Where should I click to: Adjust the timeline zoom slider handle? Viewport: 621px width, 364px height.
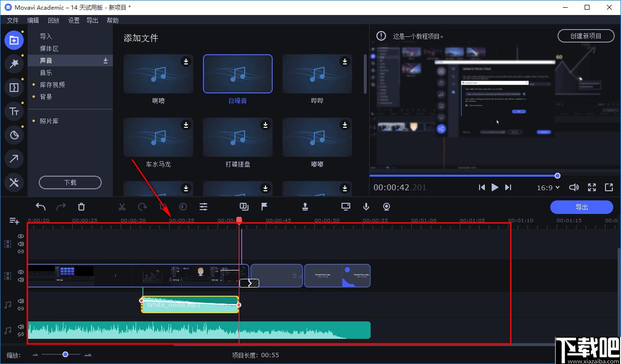[x=65, y=354]
